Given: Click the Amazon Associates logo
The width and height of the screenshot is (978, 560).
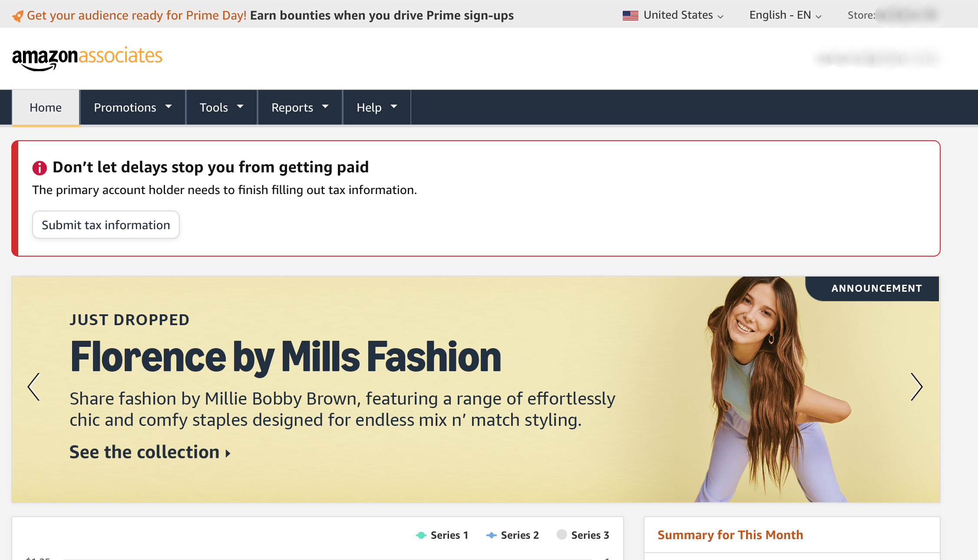Looking at the screenshot, I should coord(87,58).
